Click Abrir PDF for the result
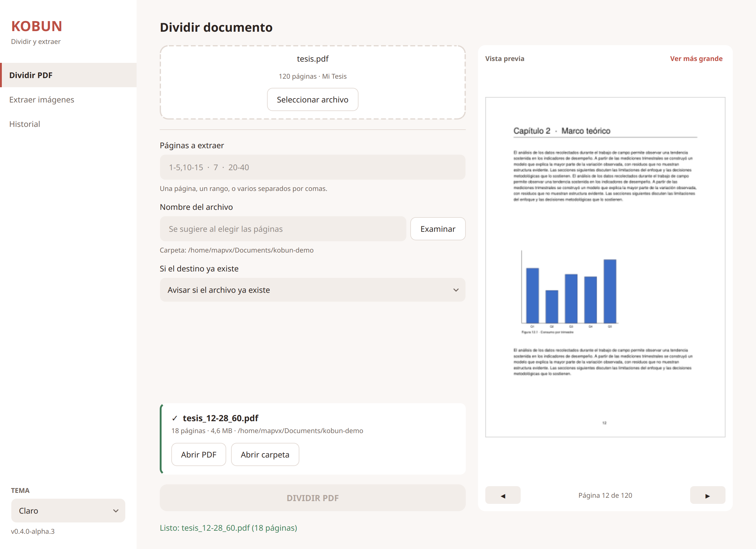This screenshot has width=756, height=549. point(199,455)
